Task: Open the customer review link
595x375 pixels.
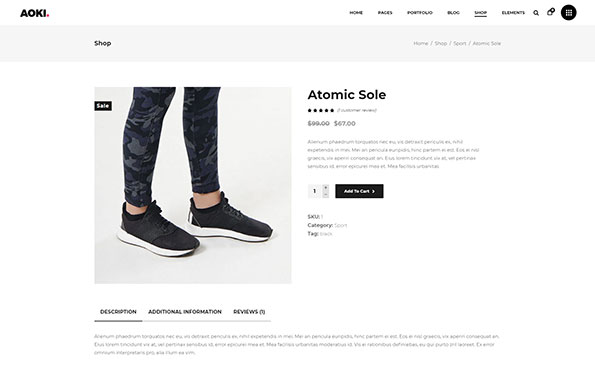Action: (x=357, y=110)
